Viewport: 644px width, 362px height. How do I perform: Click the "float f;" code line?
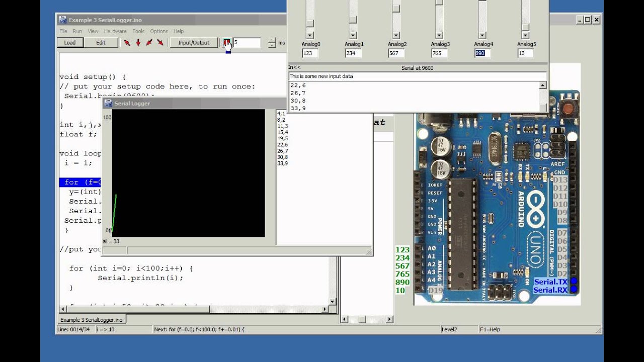point(78,134)
